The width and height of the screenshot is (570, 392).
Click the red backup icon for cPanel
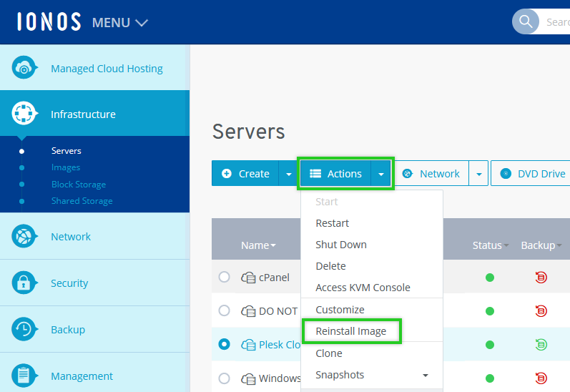click(541, 278)
